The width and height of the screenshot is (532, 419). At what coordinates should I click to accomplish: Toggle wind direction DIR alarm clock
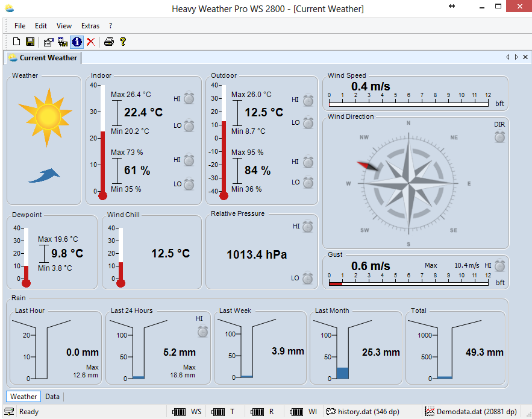(x=499, y=136)
